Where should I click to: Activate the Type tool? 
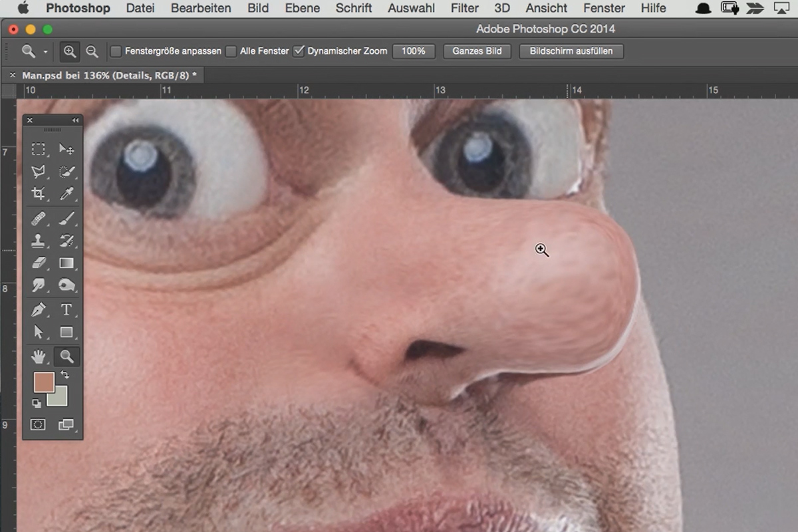pyautogui.click(x=66, y=309)
